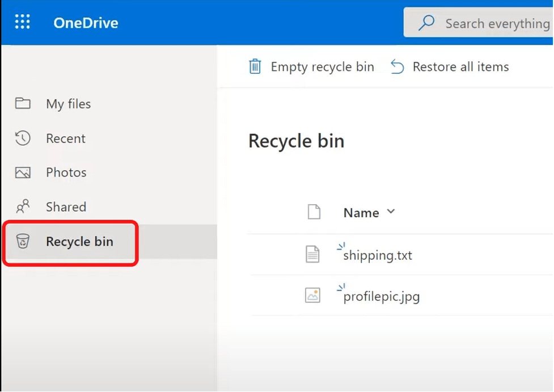The height and width of the screenshot is (392, 554).
Task: Go to Recent section
Action: (66, 138)
